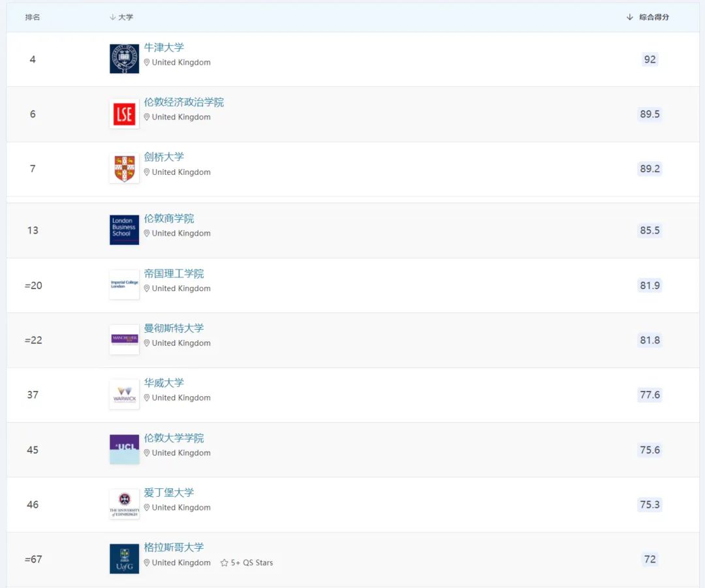705x588 pixels.
Task: Sort by 综合得分 column header
Action: [648, 17]
